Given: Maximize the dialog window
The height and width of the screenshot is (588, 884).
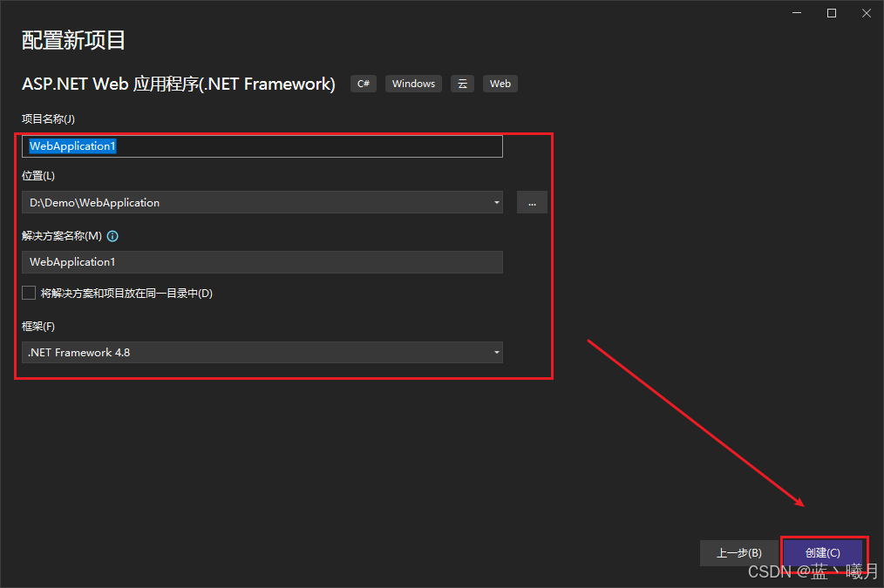Looking at the screenshot, I should click(x=832, y=13).
